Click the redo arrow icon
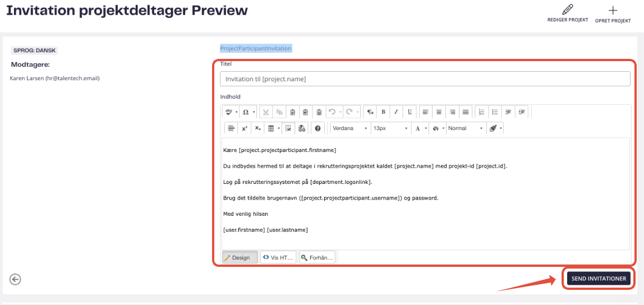Screen dimensions: 644x305 coord(349,112)
